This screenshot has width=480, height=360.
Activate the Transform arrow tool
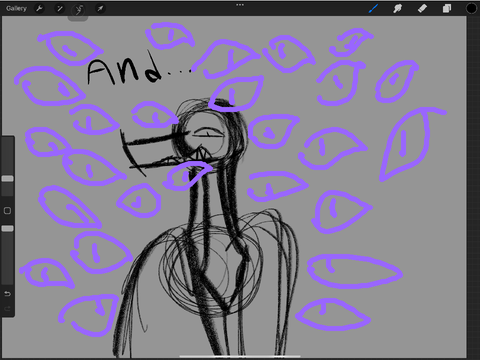coord(100,8)
